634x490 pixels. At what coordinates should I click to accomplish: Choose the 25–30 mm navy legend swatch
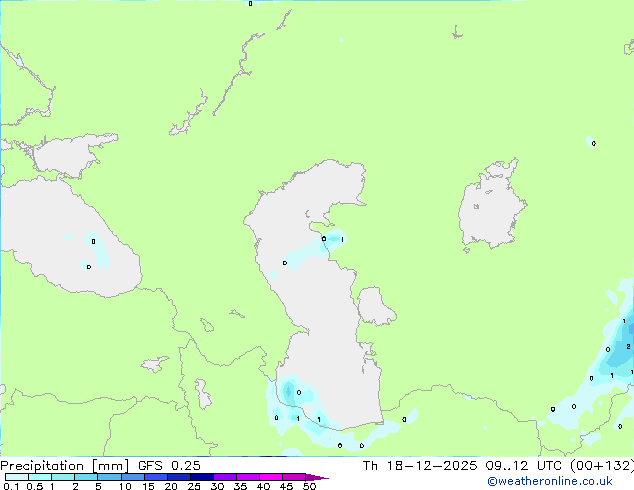click(201, 477)
